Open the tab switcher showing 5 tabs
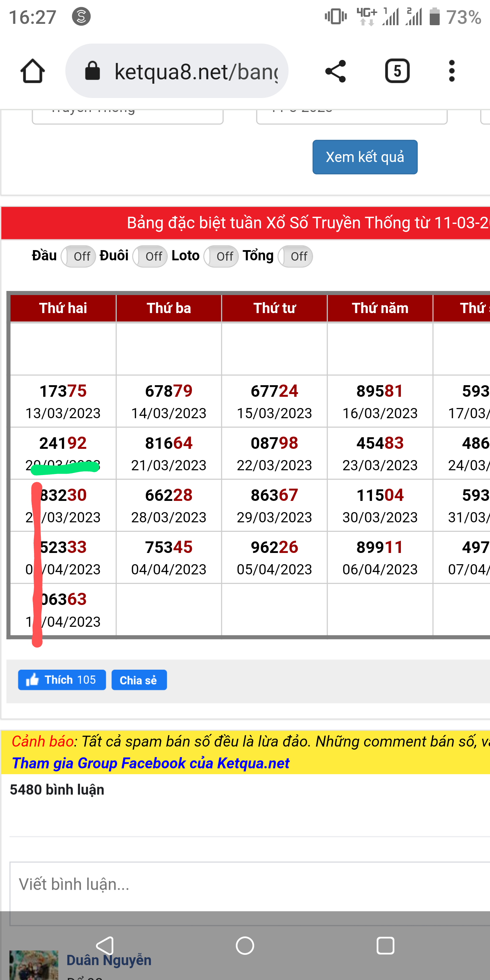 coord(397,71)
